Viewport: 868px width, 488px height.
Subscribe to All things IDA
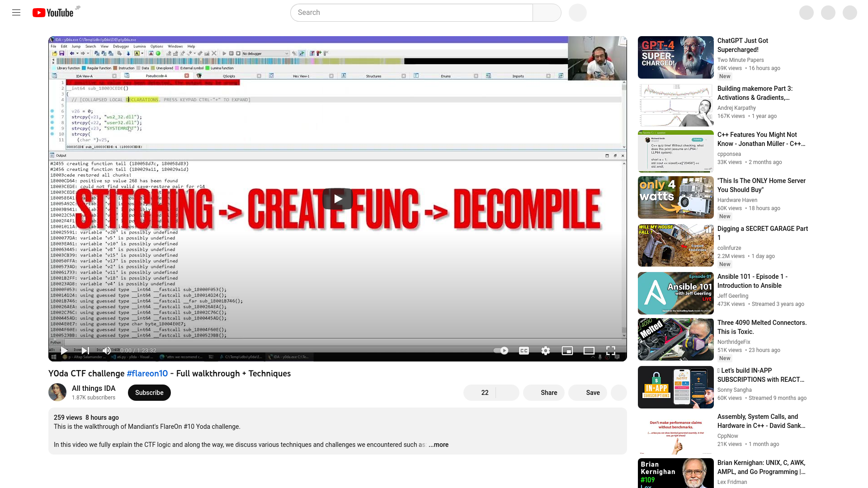pyautogui.click(x=149, y=393)
